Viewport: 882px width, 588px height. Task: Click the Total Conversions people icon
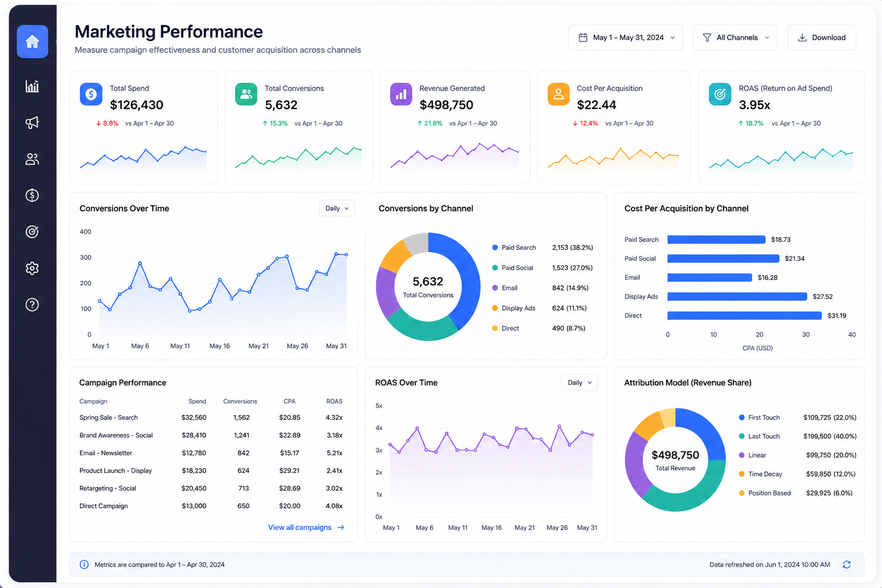click(x=246, y=94)
